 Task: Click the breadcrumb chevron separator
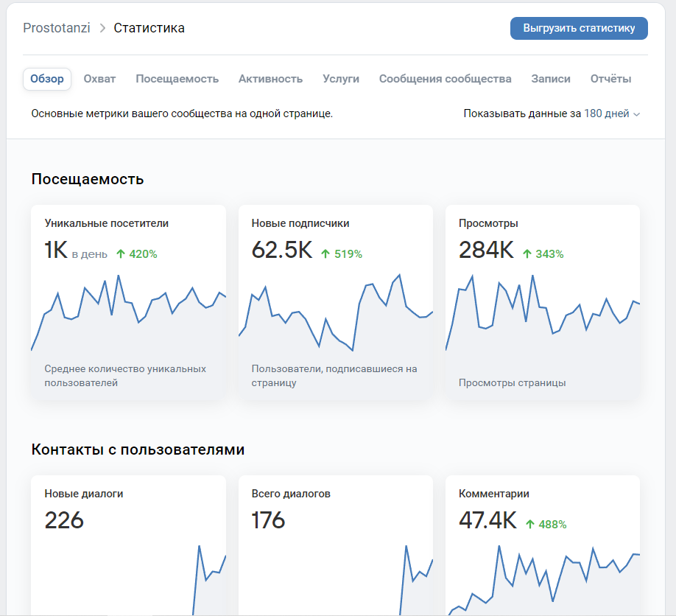tap(102, 28)
